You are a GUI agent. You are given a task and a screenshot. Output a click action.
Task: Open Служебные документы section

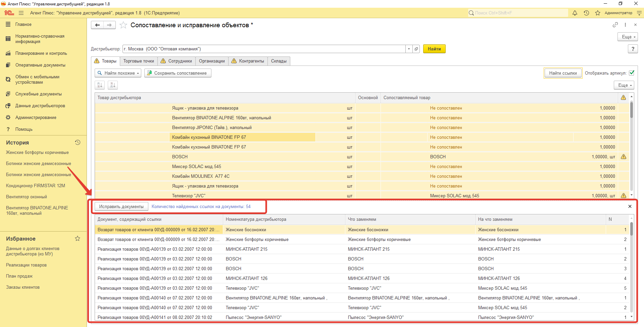[x=38, y=94]
